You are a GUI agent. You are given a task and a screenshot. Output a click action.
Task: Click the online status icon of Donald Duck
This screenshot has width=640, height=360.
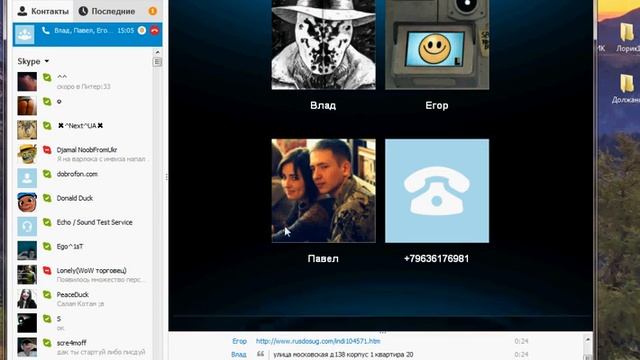pyautogui.click(x=47, y=198)
